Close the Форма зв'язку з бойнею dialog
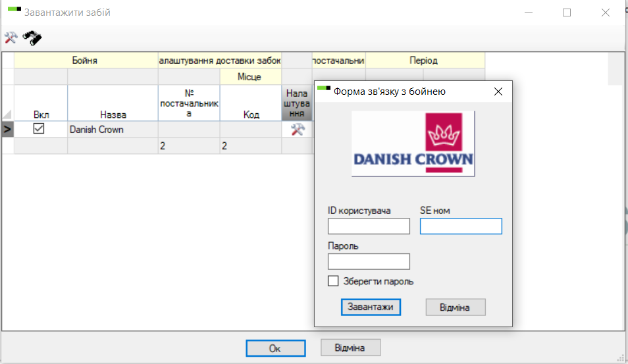The image size is (628, 364). [x=498, y=91]
